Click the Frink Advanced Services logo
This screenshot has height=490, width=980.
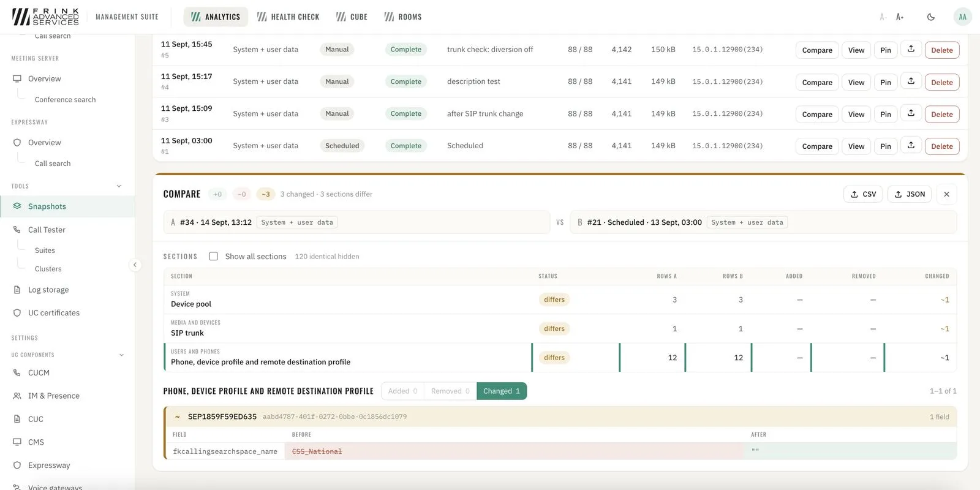pos(45,17)
